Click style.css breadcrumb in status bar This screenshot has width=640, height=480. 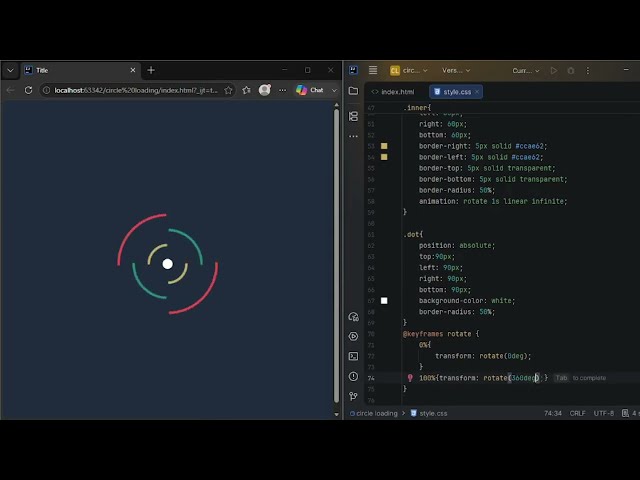(429, 413)
